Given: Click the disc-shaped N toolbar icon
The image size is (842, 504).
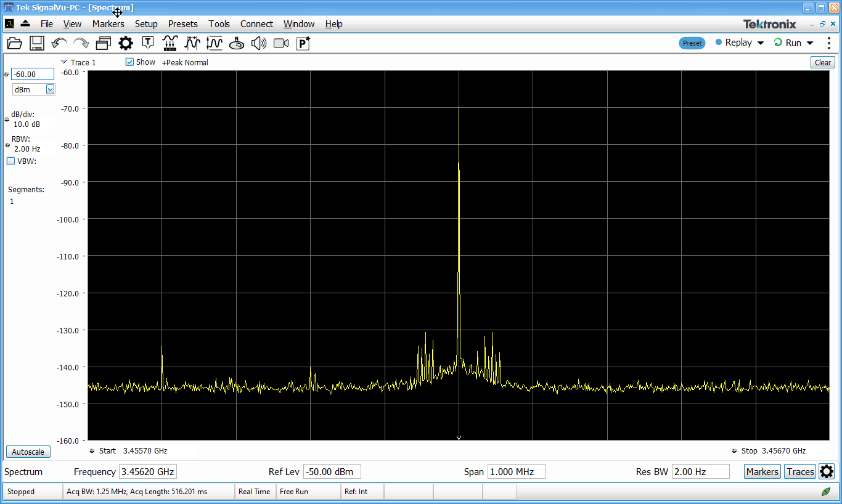Looking at the screenshot, I should pos(237,43).
